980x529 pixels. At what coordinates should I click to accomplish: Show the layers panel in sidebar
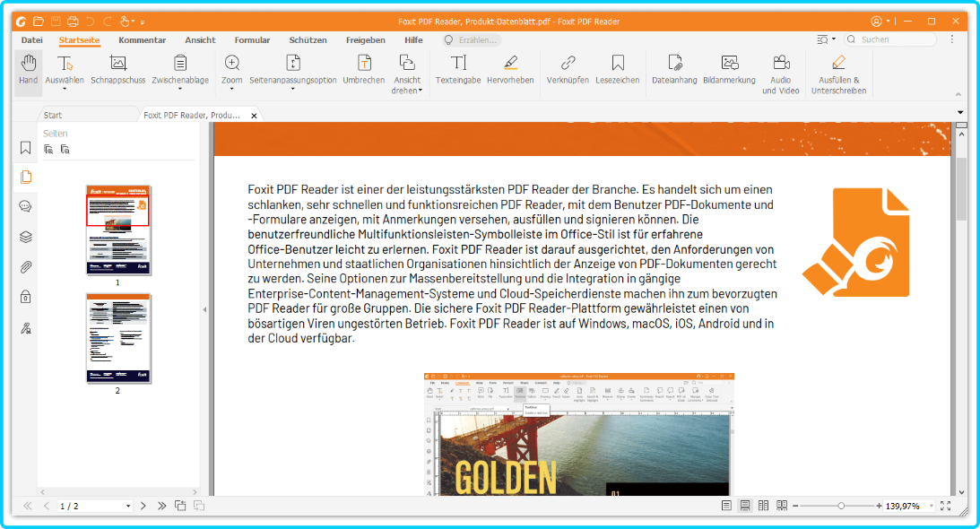click(x=26, y=237)
